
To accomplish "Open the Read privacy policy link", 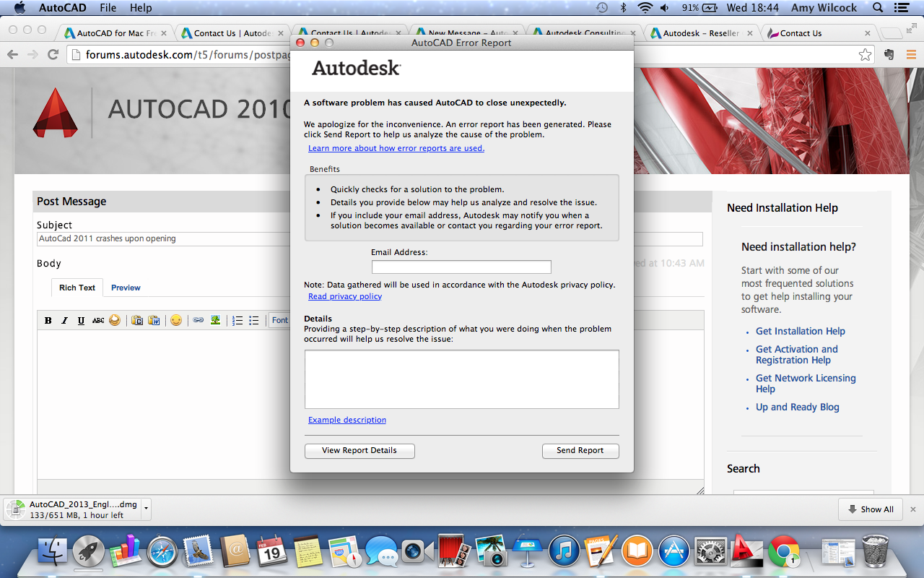I will [345, 296].
